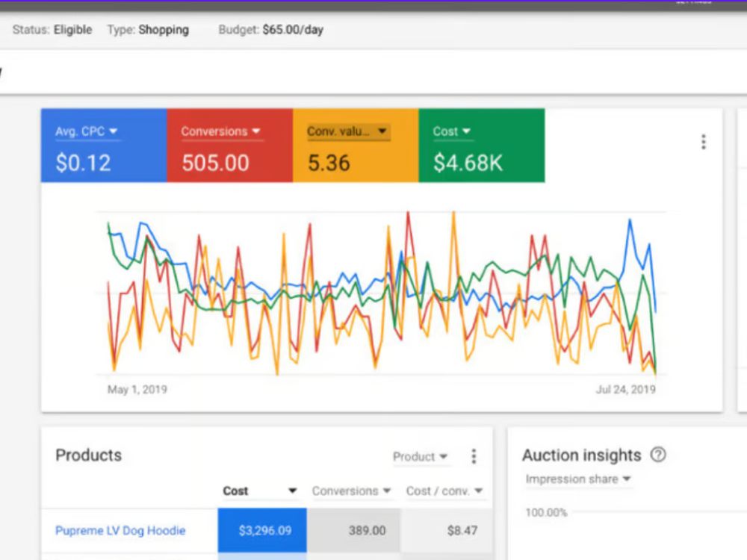
Task: Open the Cost / conv. column dropdown
Action: (x=444, y=491)
